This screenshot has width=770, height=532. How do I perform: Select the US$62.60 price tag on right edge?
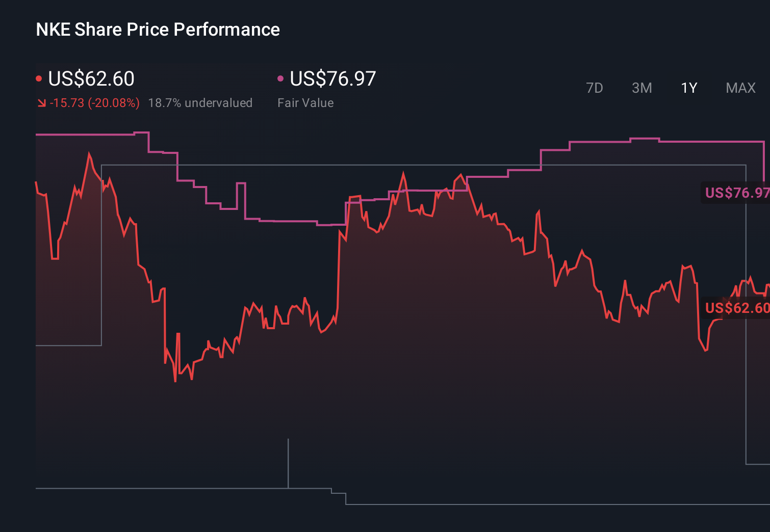pos(736,308)
